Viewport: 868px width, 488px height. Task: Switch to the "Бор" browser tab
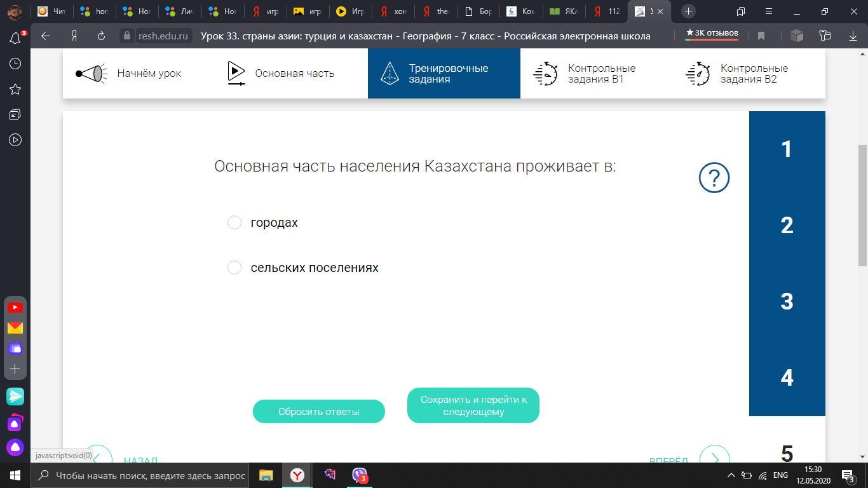478,11
